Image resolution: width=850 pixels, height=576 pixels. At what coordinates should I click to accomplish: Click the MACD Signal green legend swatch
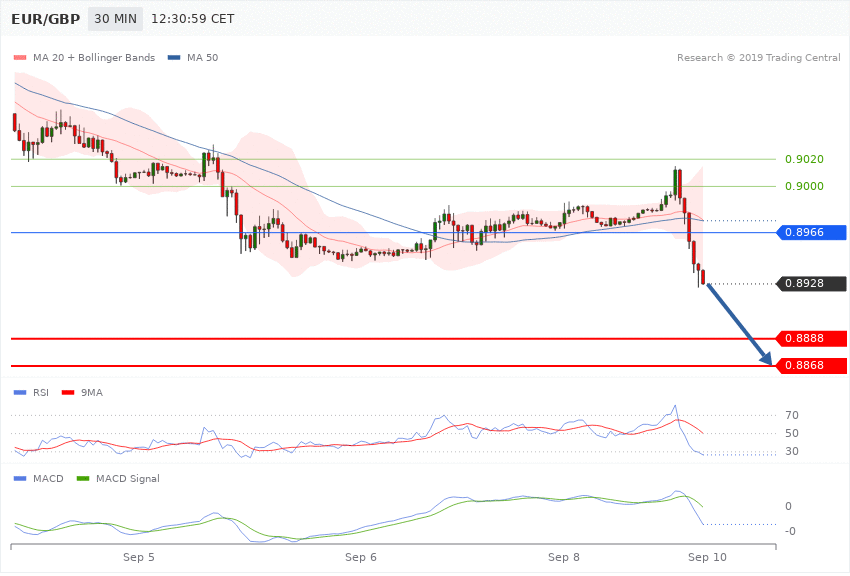point(83,478)
